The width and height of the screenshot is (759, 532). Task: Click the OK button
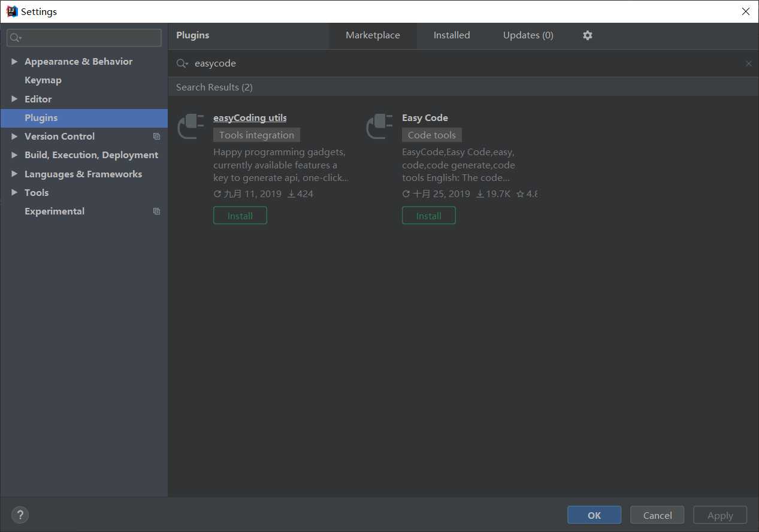tap(594, 515)
